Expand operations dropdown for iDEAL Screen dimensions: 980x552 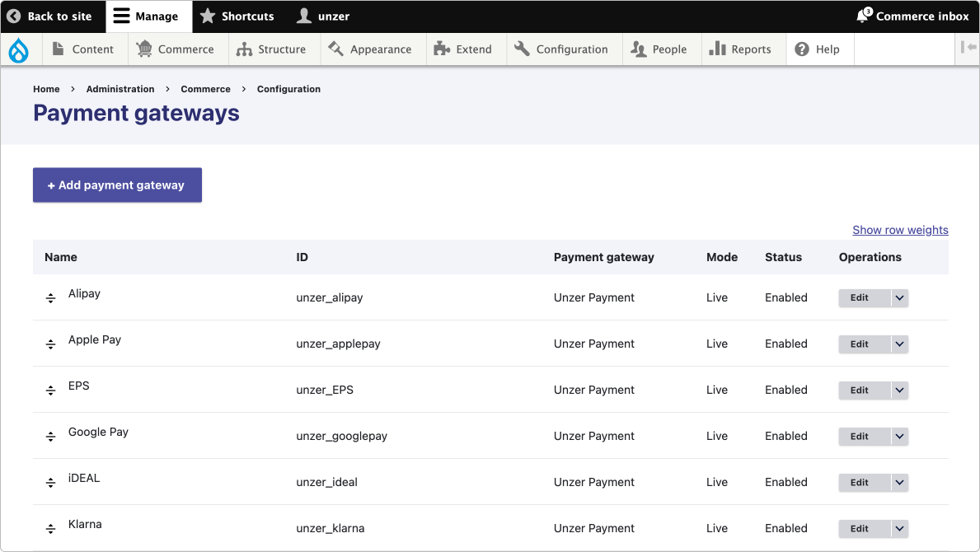[x=899, y=483]
